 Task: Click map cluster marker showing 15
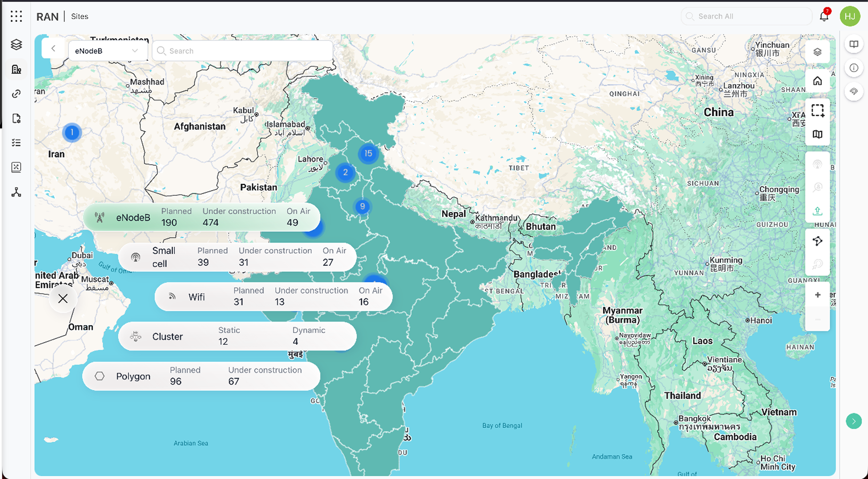click(368, 153)
